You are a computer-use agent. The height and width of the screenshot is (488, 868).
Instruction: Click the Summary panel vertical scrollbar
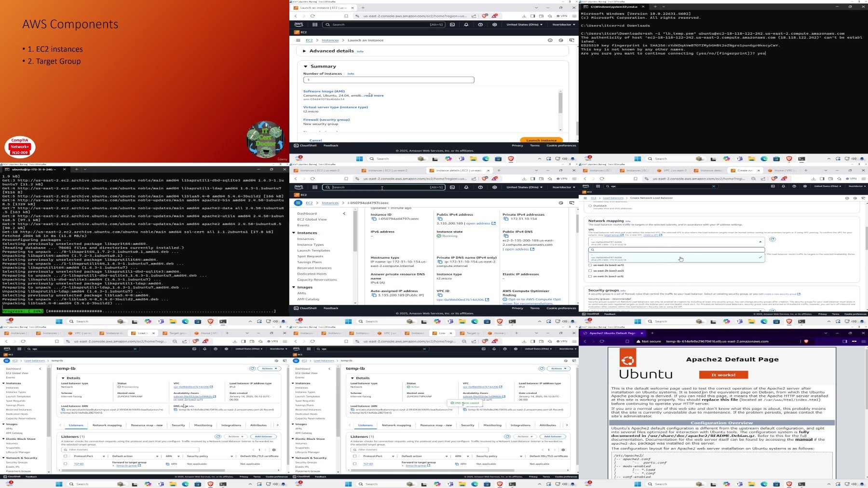tap(560, 103)
